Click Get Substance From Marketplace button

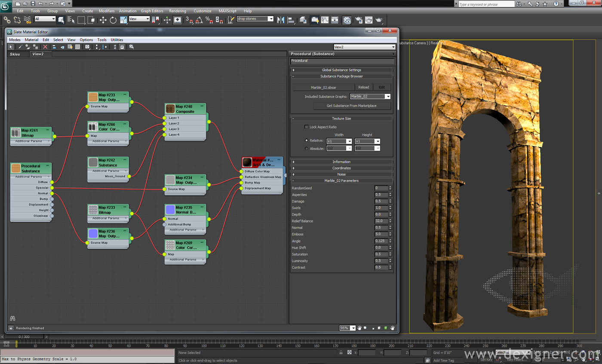pos(352,106)
